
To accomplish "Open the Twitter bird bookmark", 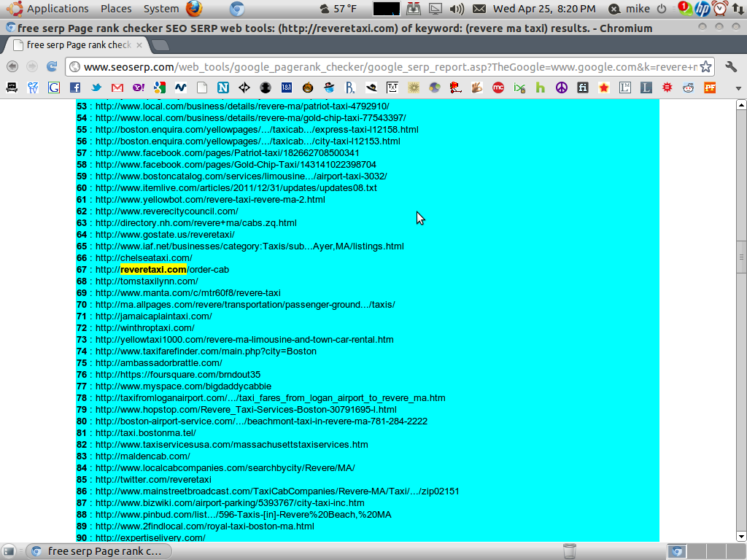I will [x=96, y=87].
